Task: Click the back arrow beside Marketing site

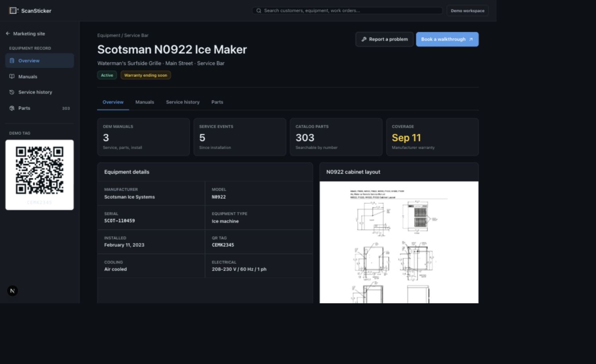Action: 8,34
